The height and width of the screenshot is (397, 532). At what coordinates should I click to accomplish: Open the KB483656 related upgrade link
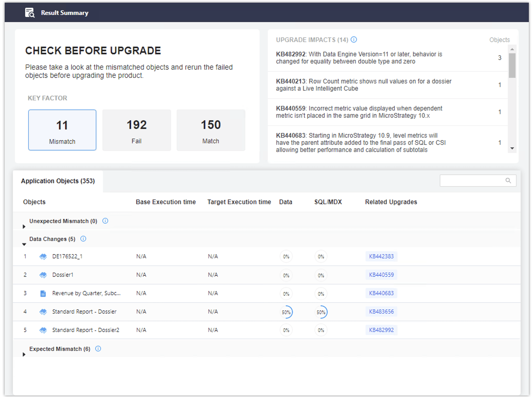(x=381, y=312)
